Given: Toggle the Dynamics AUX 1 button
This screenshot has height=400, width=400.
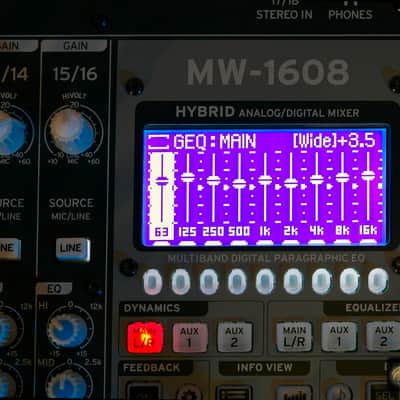Looking at the screenshot, I should tap(190, 337).
